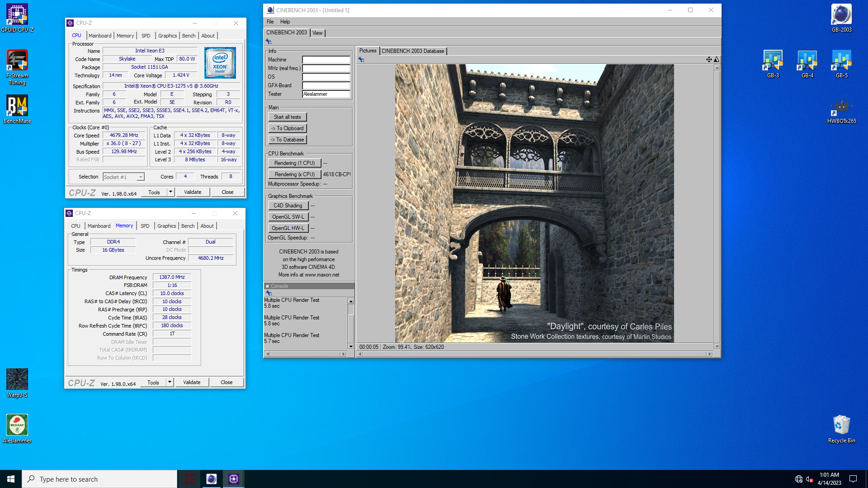This screenshot has height=488, width=868.
Task: Click Validate in bottom CPU-Z window
Action: [192, 382]
